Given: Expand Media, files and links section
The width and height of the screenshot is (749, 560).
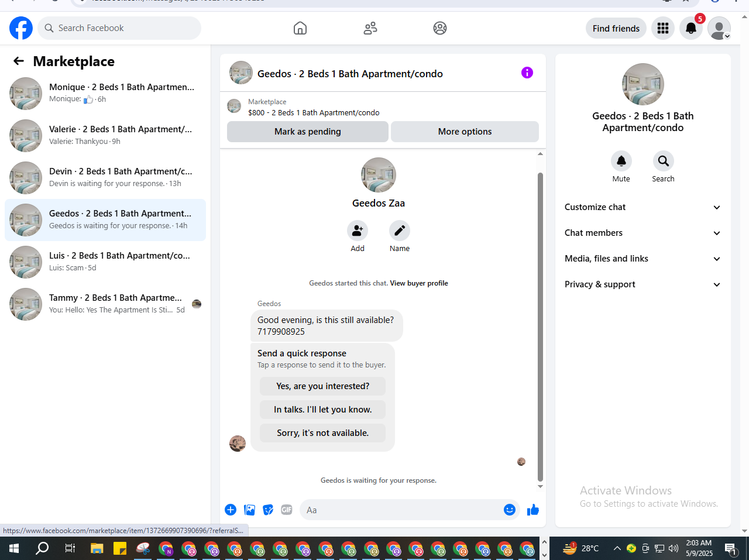Looking at the screenshot, I should (643, 259).
